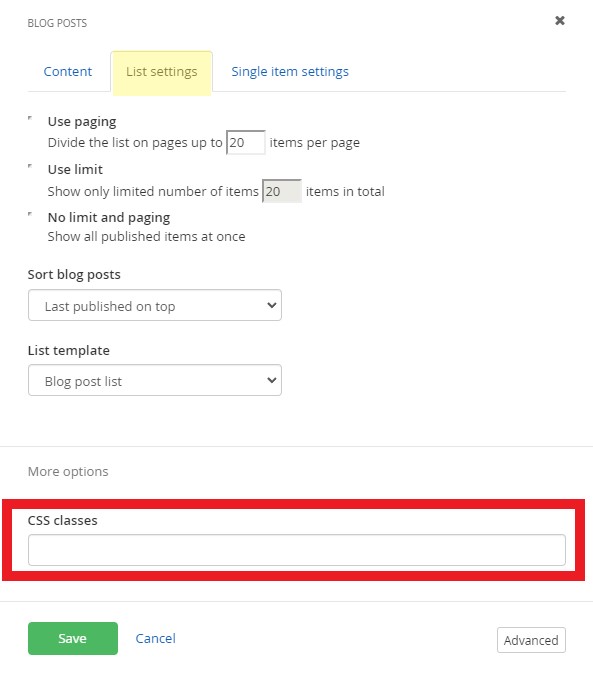
Task: Click the items in total number field
Action: click(282, 191)
